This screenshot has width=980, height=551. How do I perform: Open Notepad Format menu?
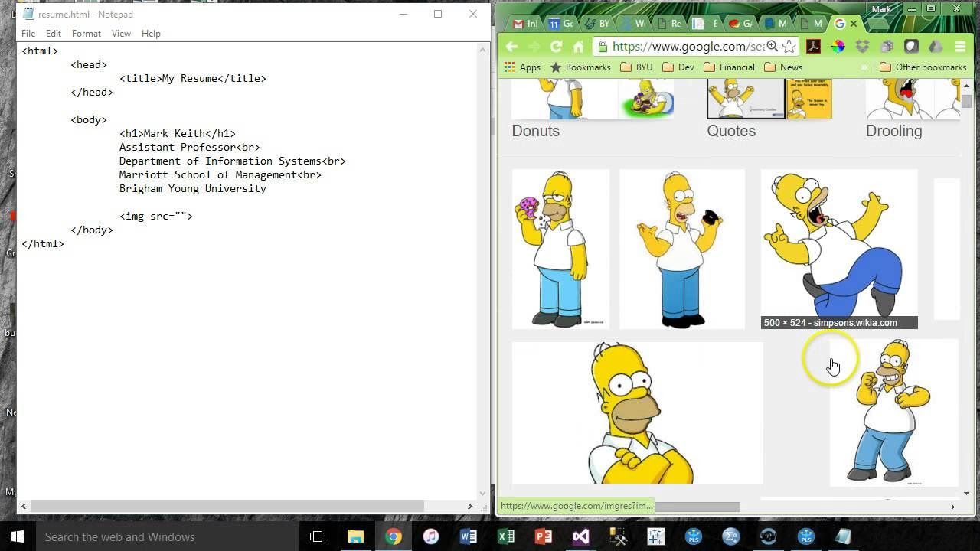(x=87, y=34)
